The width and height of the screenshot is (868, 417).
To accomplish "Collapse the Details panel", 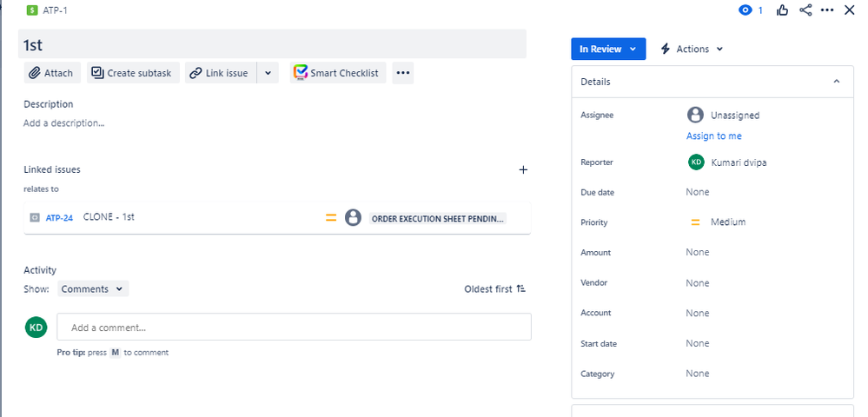I will (837, 82).
